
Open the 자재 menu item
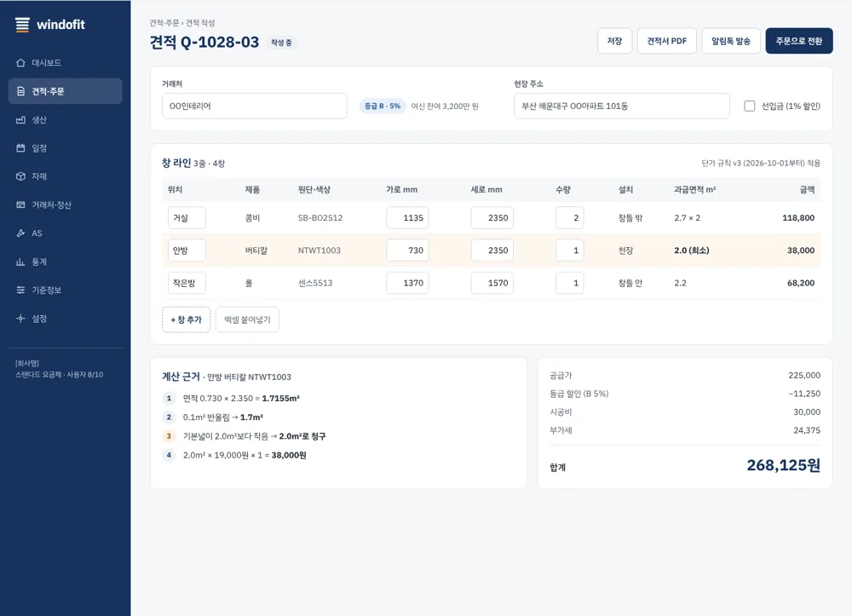pos(66,176)
